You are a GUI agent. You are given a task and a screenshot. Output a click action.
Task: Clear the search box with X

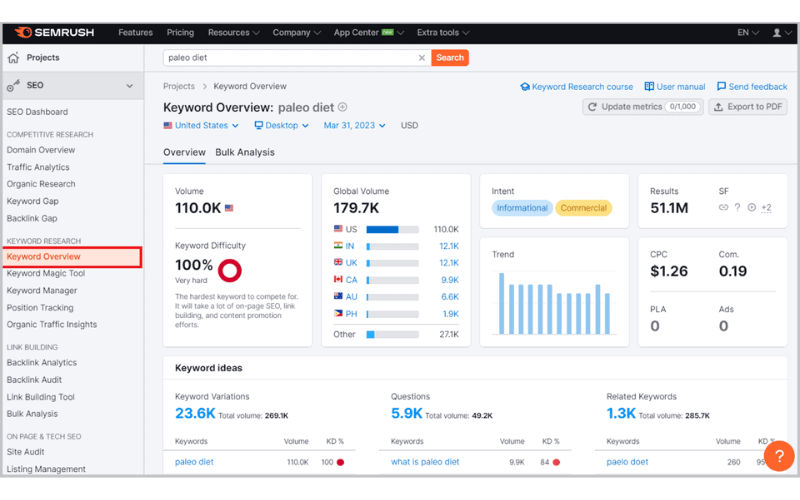tap(421, 58)
